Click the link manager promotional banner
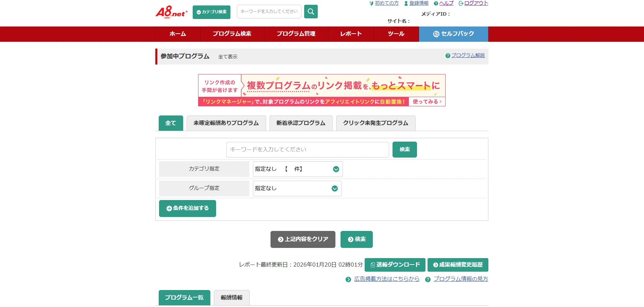 click(x=321, y=90)
